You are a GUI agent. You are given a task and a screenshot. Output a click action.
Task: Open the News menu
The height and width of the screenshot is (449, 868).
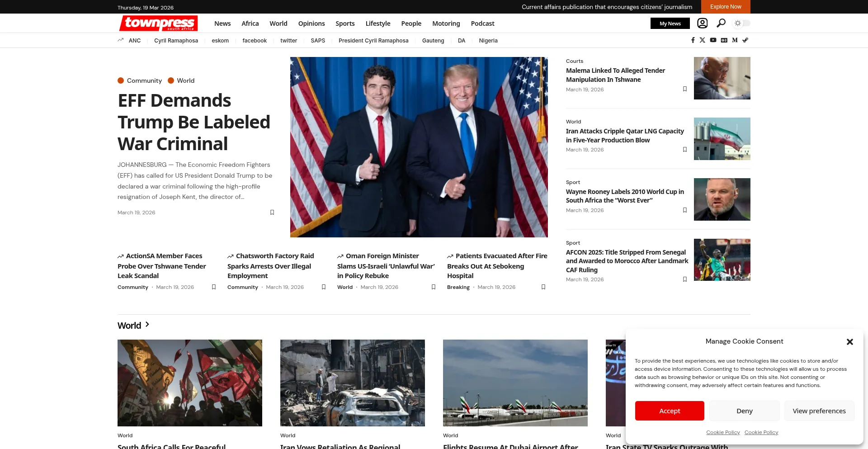[222, 24]
